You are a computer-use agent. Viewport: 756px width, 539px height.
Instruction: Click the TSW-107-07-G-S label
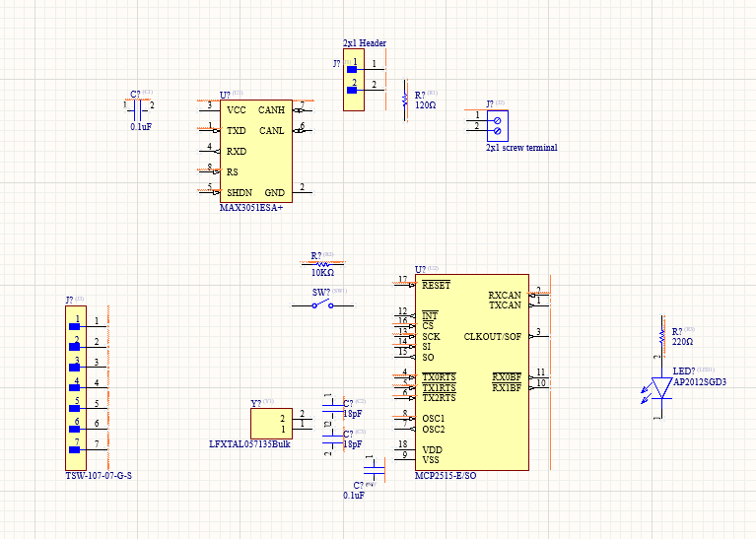pos(99,475)
